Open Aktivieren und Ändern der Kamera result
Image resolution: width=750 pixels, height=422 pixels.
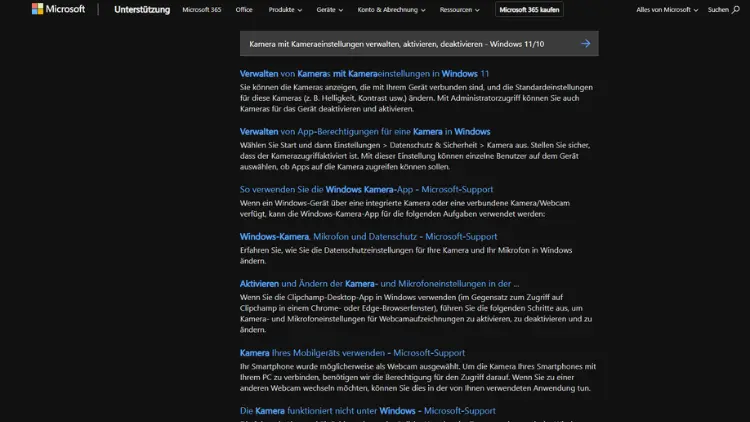pyautogui.click(x=379, y=284)
